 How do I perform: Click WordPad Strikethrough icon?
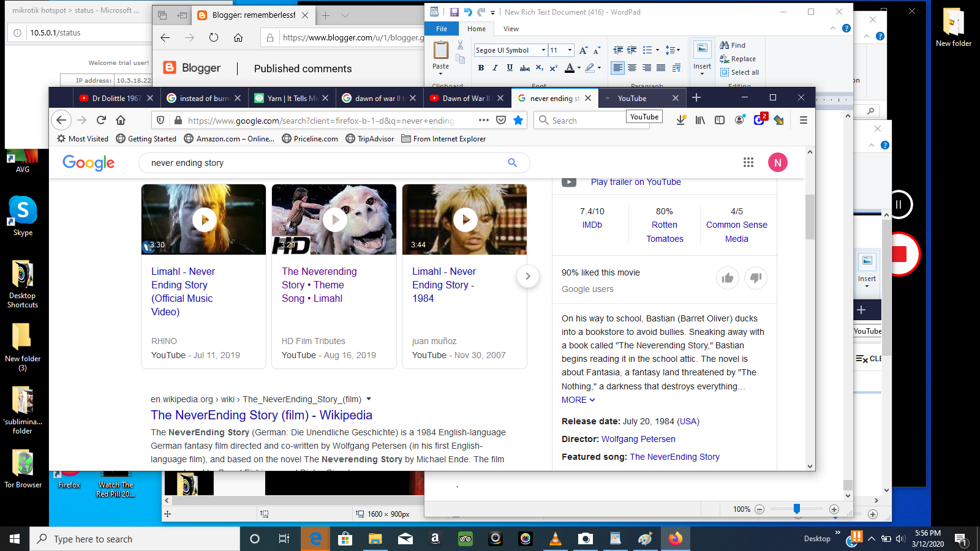tap(525, 68)
